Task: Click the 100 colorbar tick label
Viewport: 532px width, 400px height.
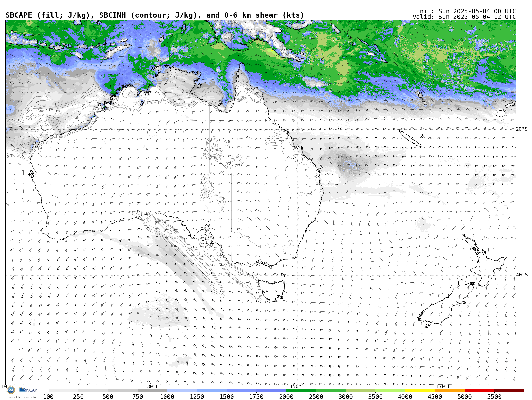Action: 48,397
